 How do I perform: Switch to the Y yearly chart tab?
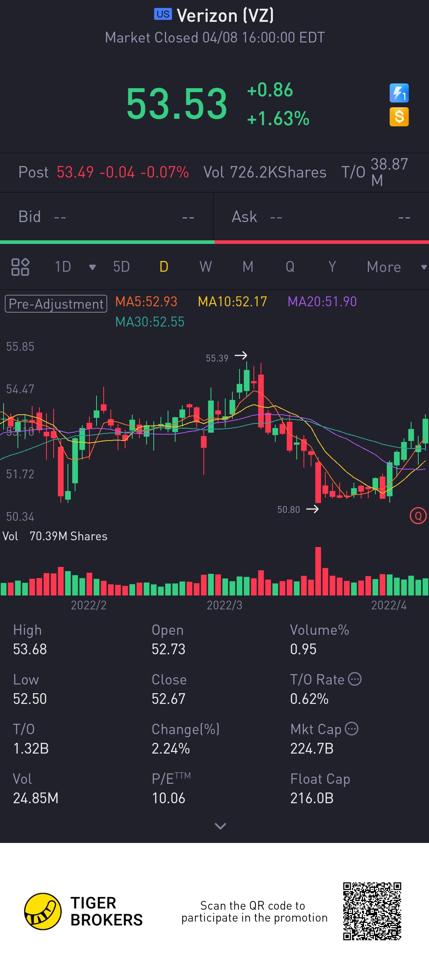click(x=332, y=267)
